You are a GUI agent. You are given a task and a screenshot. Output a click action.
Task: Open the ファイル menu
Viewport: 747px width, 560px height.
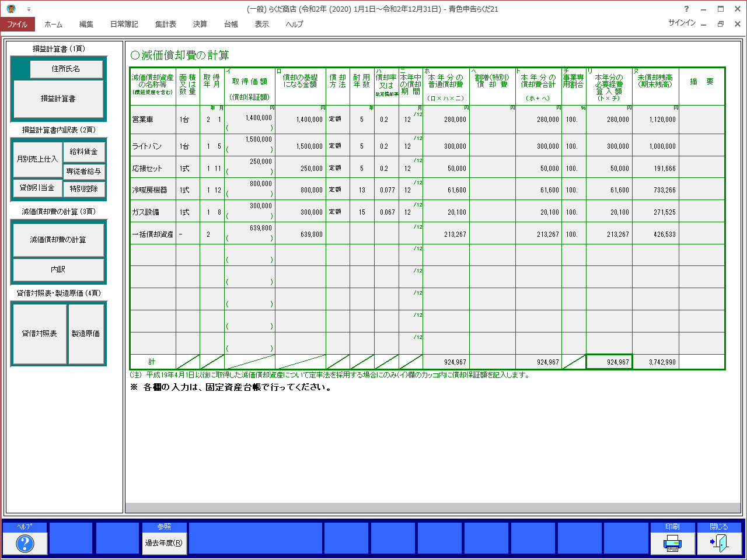click(18, 24)
